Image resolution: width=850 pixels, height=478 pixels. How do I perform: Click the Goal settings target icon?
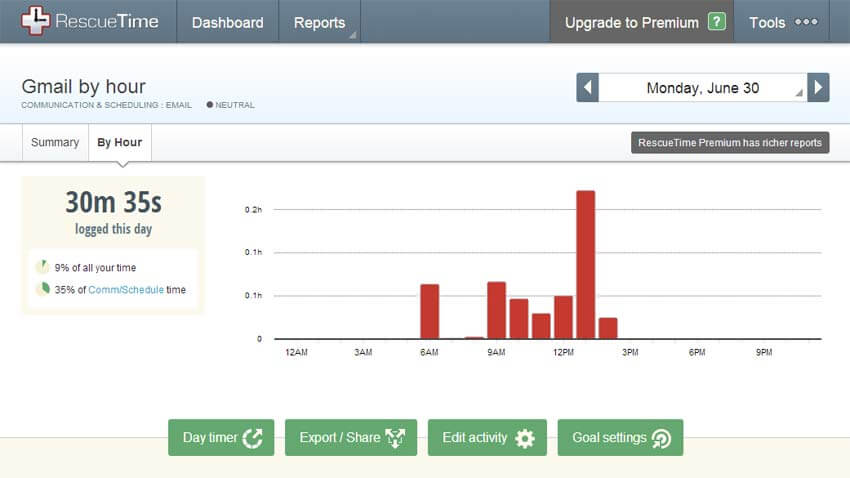pyautogui.click(x=661, y=438)
